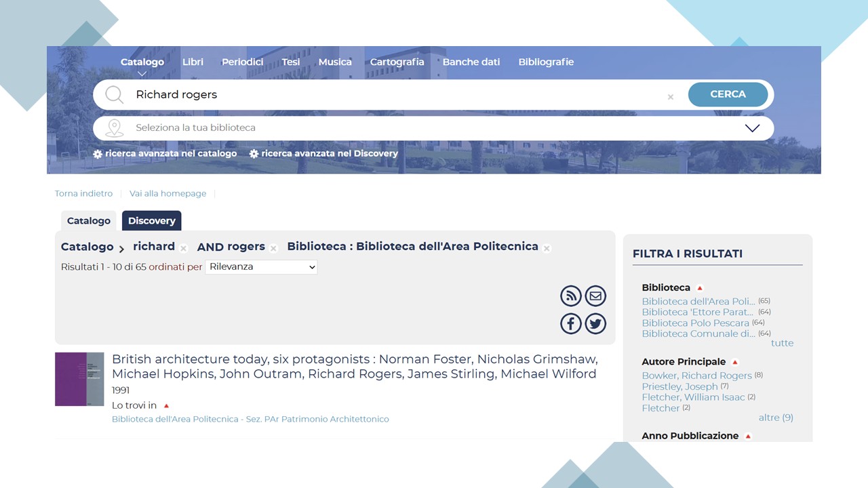The height and width of the screenshot is (488, 868).
Task: Switch to the Discovery tab
Action: [151, 221]
